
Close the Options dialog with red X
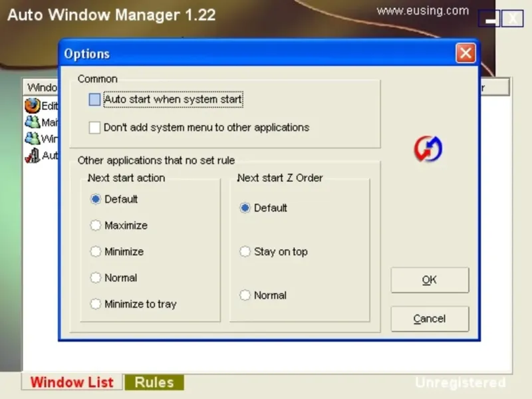point(465,53)
